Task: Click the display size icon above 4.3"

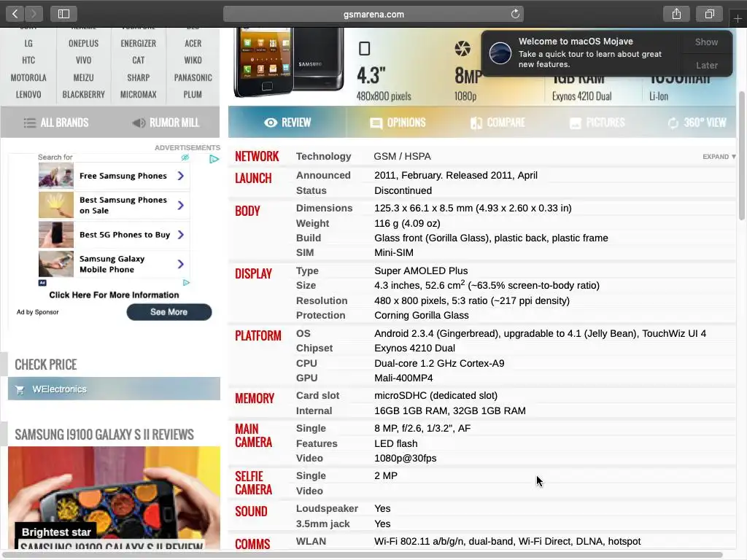Action: coord(365,49)
